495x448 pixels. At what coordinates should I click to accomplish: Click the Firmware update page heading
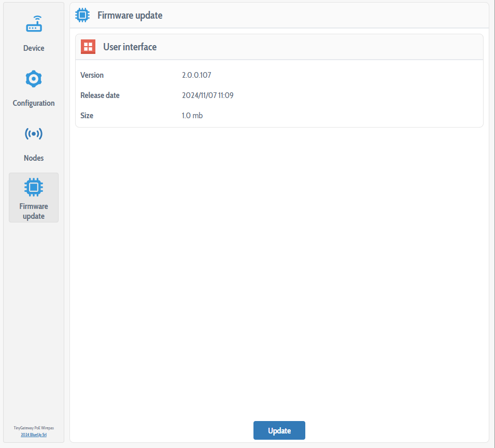click(130, 16)
